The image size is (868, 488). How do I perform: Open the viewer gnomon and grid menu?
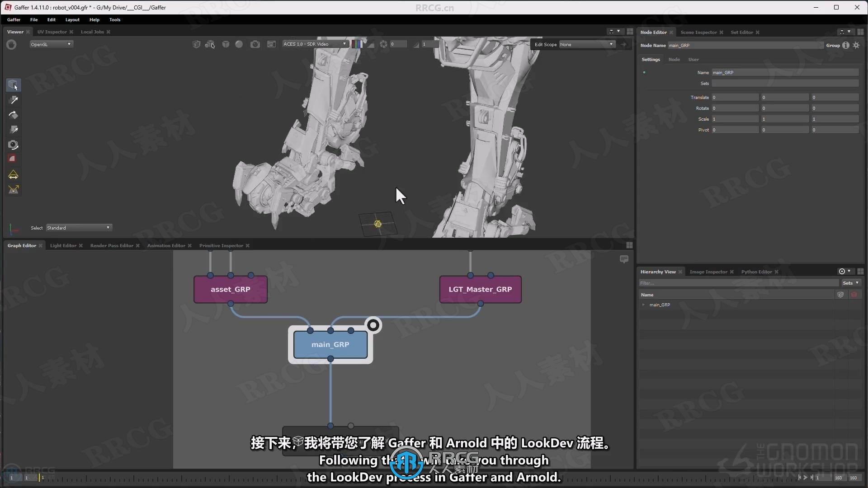[271, 44]
